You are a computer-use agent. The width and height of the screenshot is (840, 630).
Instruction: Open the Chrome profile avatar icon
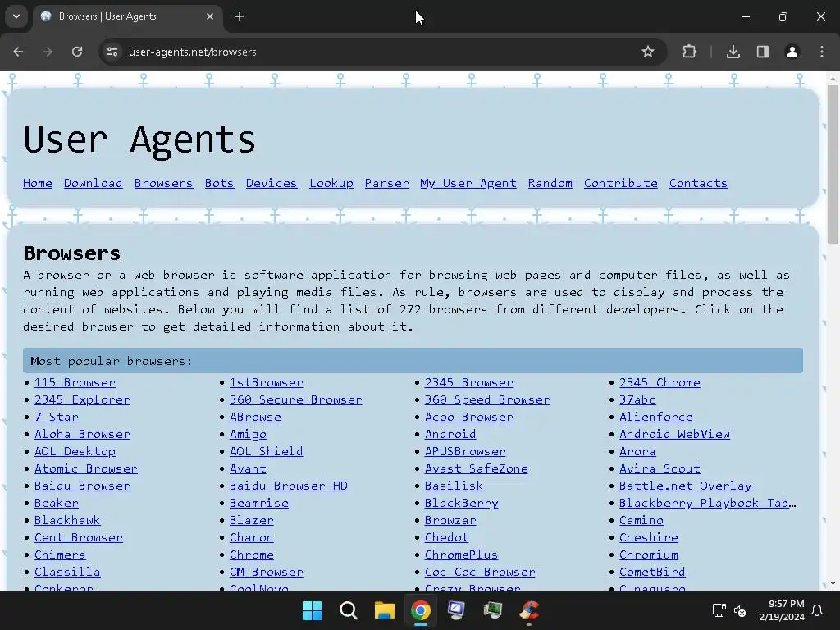792,52
